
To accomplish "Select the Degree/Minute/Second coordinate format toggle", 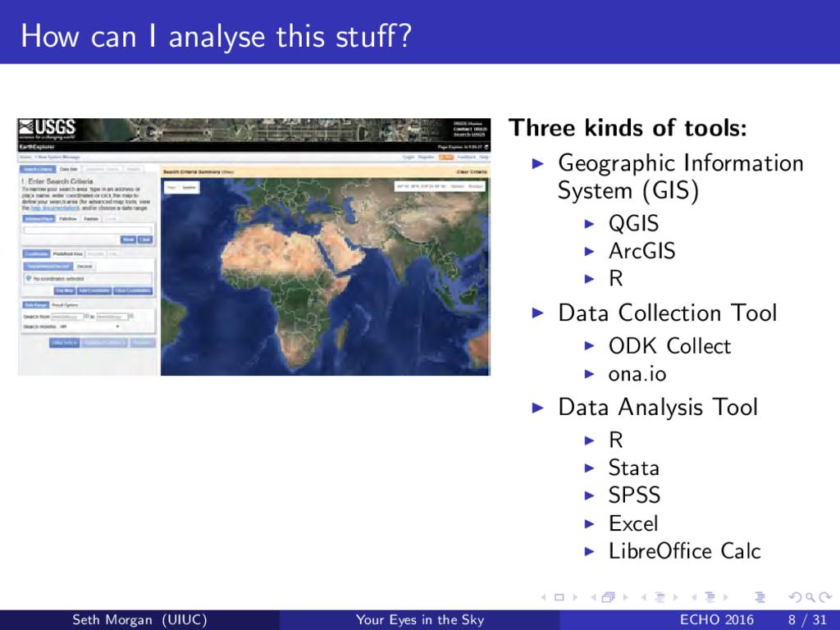I will 48,267.
